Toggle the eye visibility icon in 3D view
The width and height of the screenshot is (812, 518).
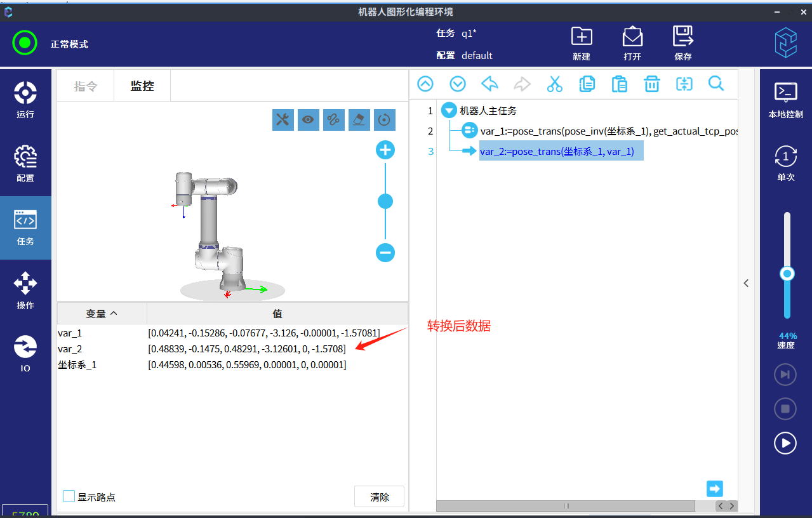(309, 119)
